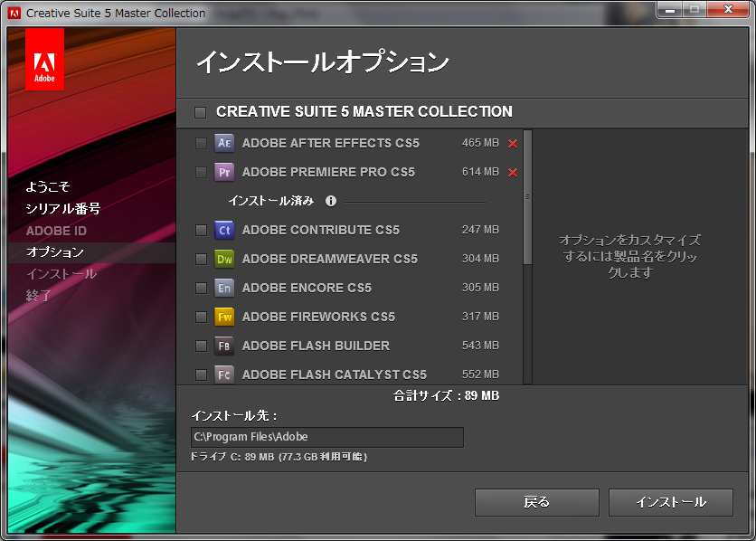Viewport: 756px width, 541px height.
Task: Go to シリアル番号 step in sidebar
Action: [63, 208]
